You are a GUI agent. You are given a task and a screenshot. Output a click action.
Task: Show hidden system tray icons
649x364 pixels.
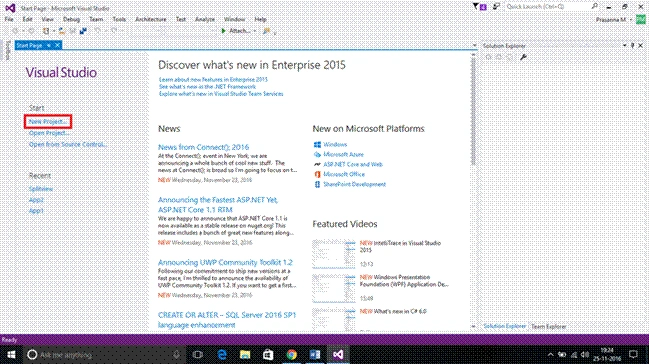550,355
